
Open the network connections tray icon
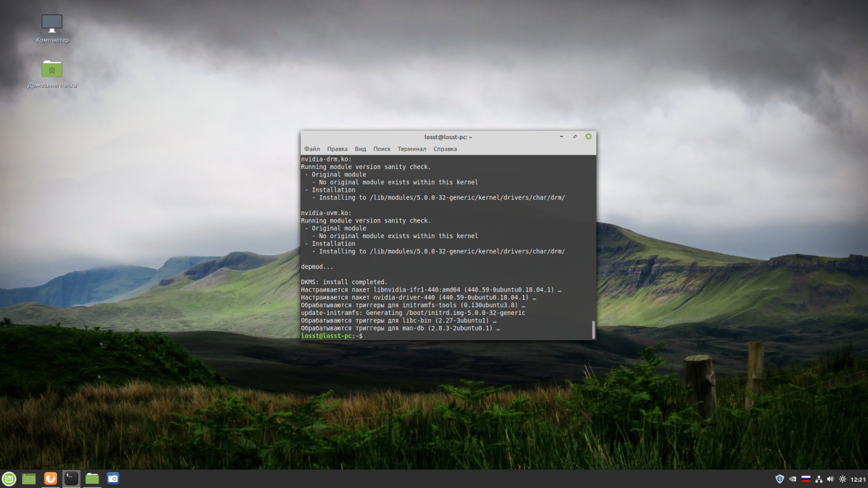pyautogui.click(x=819, y=479)
